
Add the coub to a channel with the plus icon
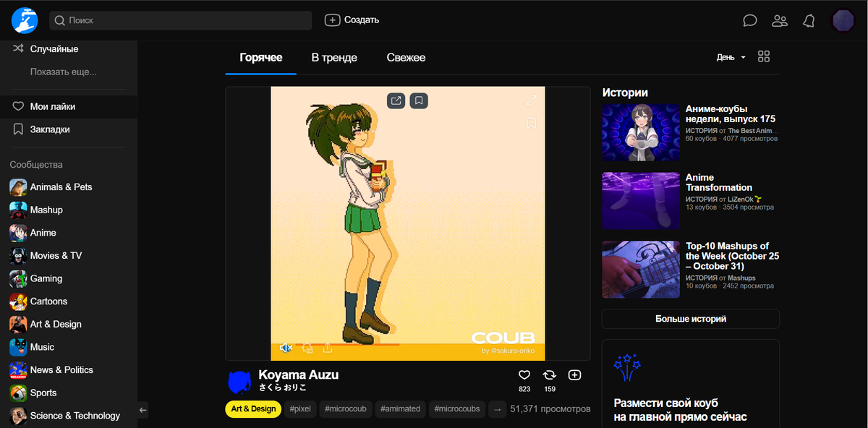[x=575, y=374]
